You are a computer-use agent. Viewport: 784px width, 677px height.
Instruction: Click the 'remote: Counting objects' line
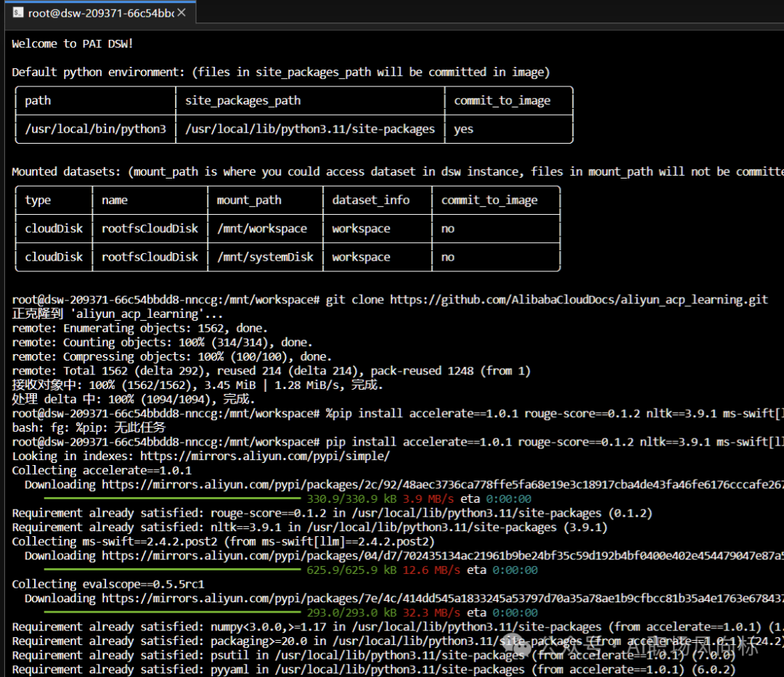tap(162, 342)
